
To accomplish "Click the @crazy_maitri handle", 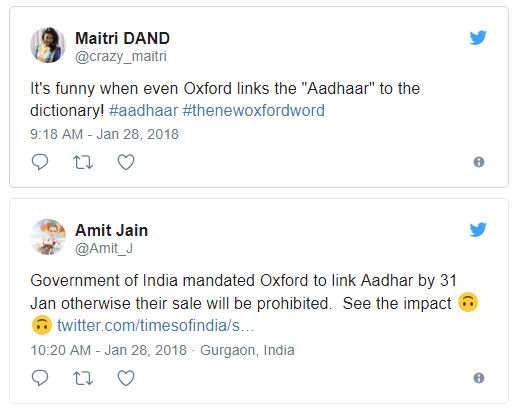I will (x=121, y=56).
